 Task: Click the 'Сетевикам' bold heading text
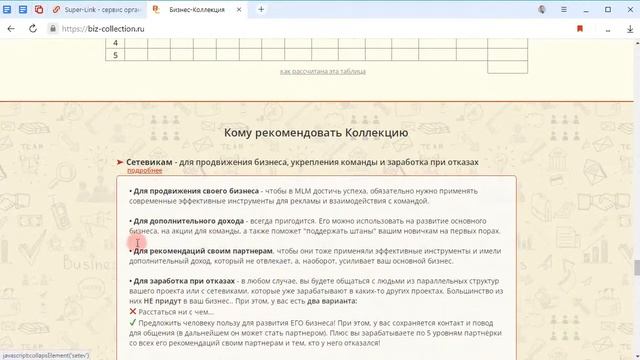point(149,162)
